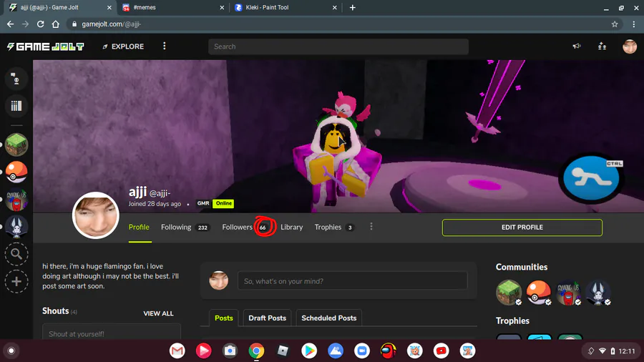Select the Posts tab
This screenshot has height=362, width=644.
pyautogui.click(x=224, y=318)
